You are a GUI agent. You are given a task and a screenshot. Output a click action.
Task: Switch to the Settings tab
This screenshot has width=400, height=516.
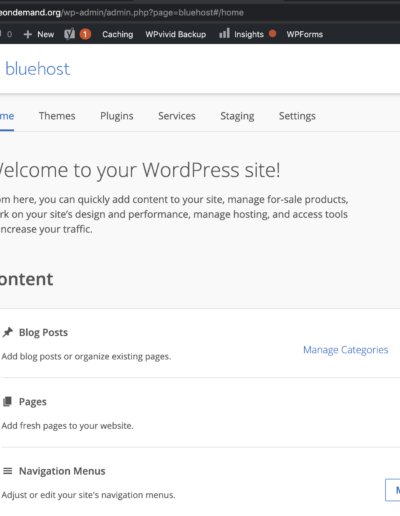297,116
